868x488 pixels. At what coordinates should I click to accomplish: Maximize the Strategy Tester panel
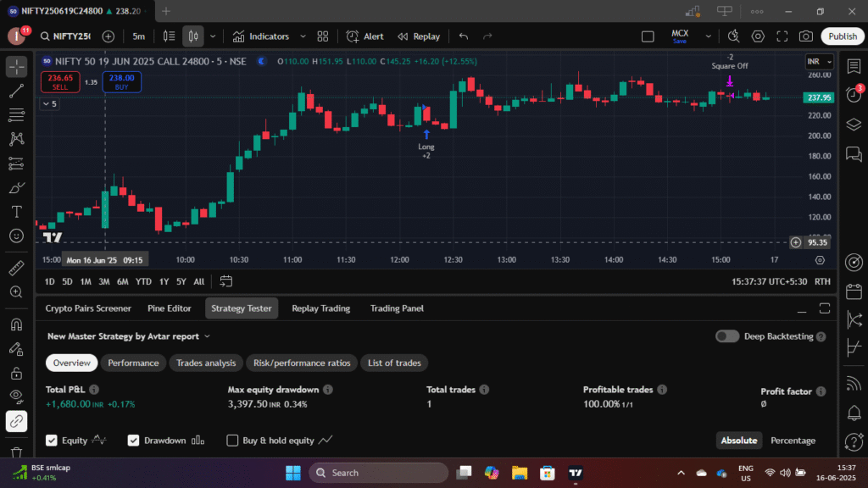pyautogui.click(x=825, y=308)
